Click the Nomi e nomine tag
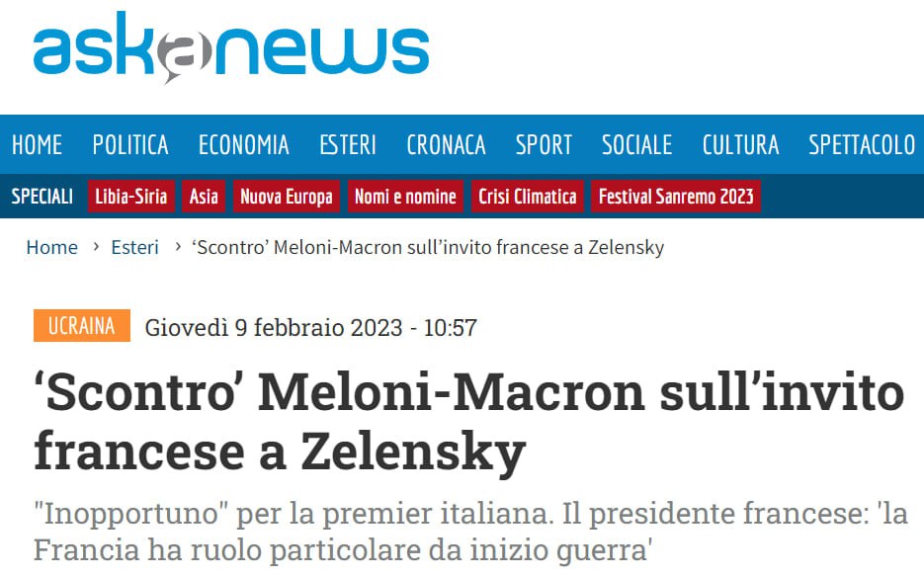 coord(405,197)
